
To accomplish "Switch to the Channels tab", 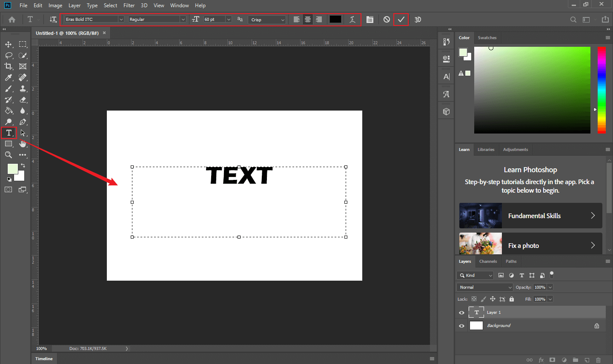I will [488, 261].
